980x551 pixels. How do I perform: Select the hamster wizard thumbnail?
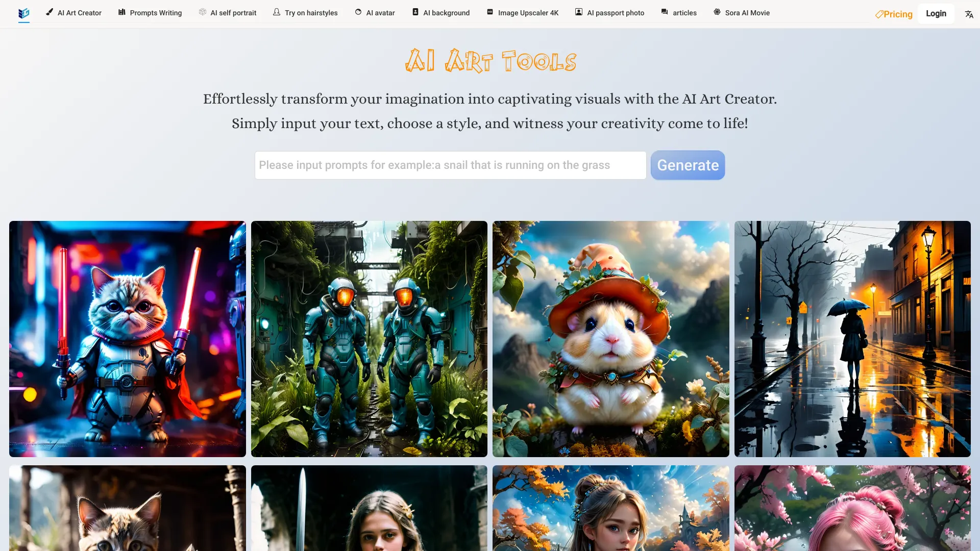pyautogui.click(x=610, y=338)
